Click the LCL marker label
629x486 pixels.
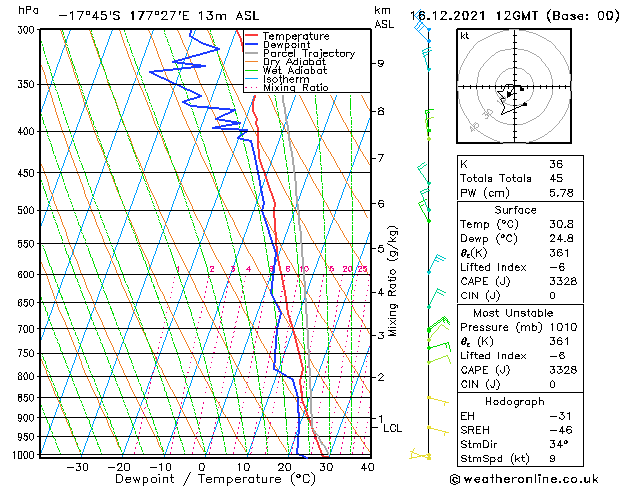(x=392, y=428)
